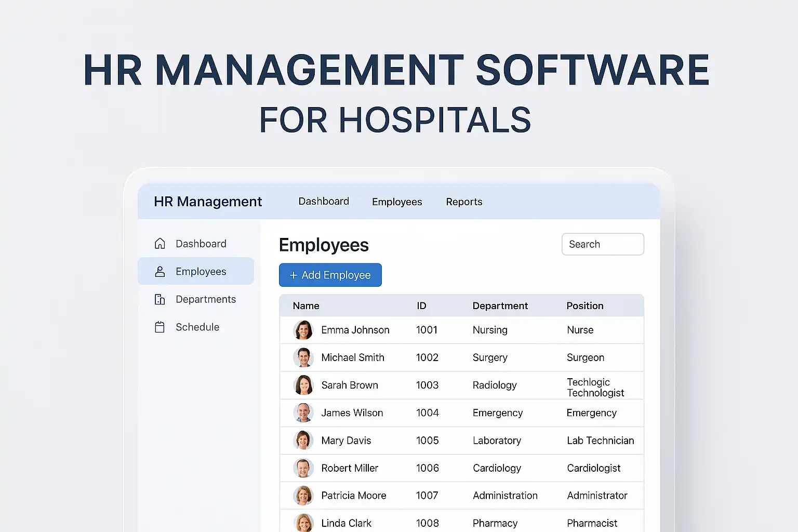Select James Wilson's profile photo

pos(303,413)
